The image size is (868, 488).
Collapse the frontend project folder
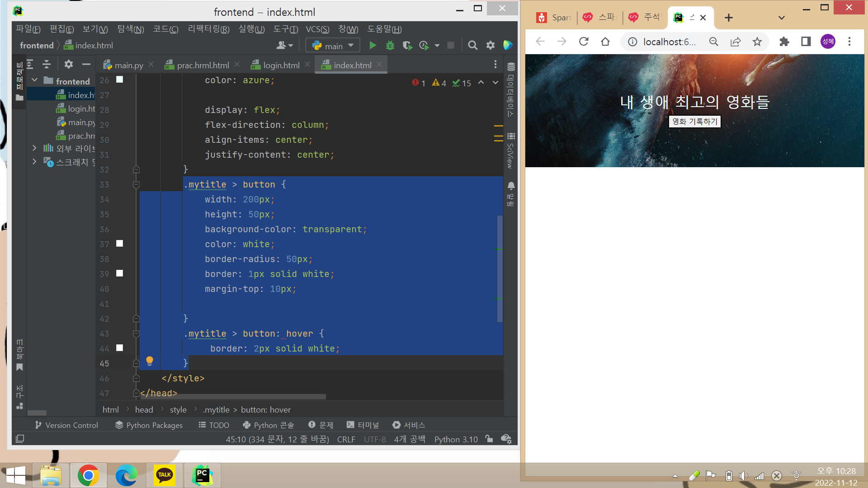tap(34, 80)
